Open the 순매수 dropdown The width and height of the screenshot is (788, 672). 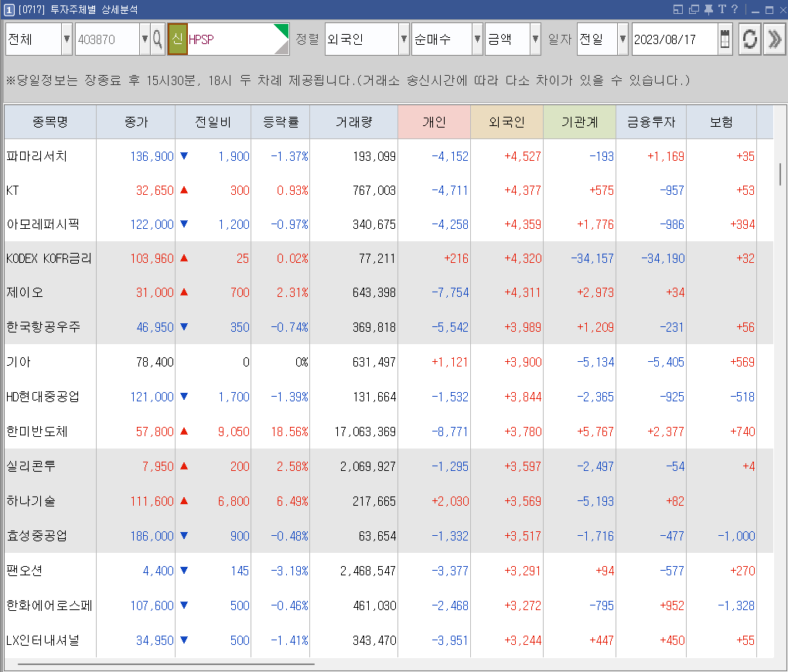coord(477,39)
